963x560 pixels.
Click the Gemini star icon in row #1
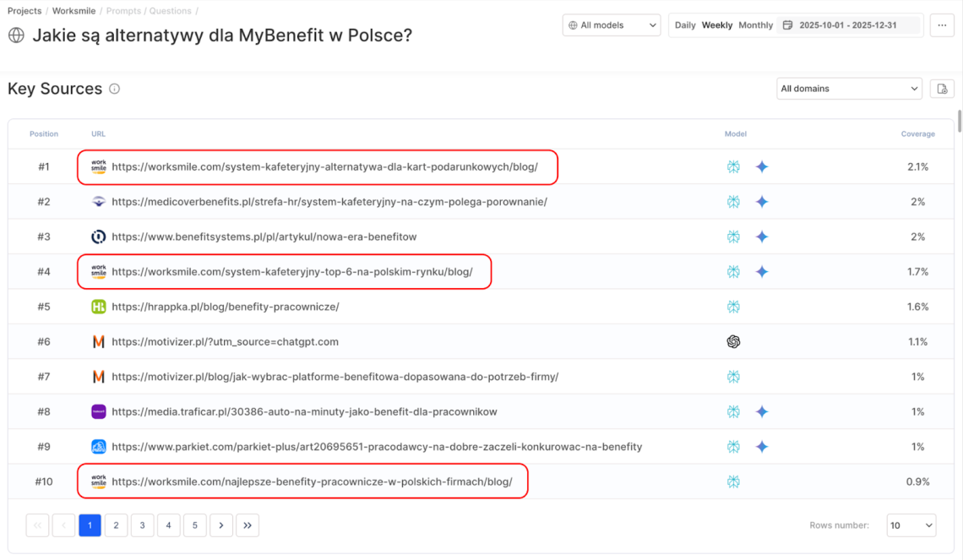coord(761,167)
